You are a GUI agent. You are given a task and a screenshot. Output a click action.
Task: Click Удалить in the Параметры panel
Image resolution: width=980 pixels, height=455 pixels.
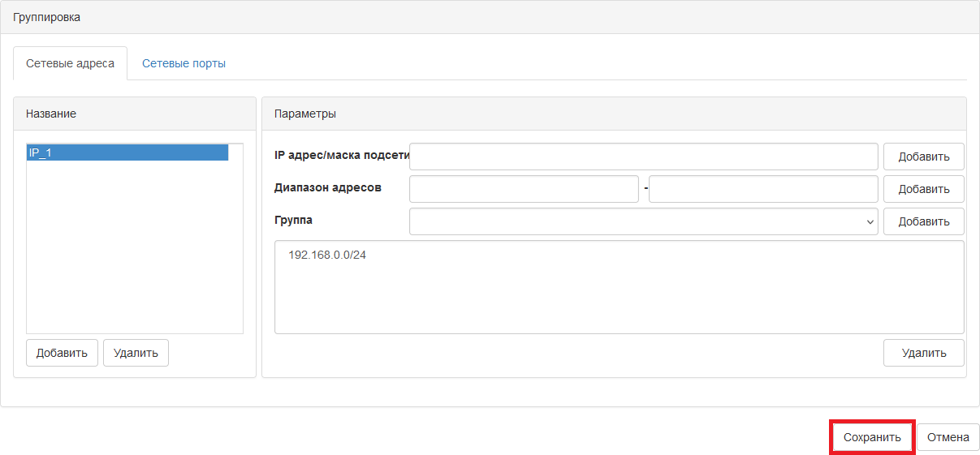tap(923, 353)
